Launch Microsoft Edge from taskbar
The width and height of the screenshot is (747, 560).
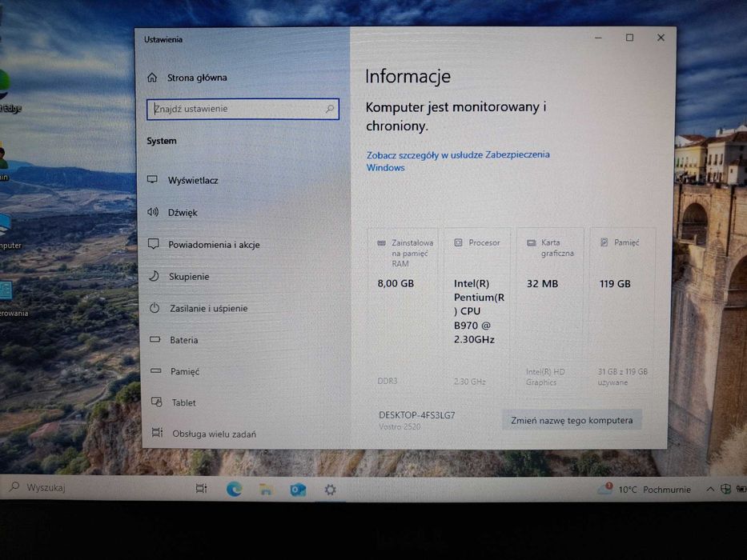(x=234, y=489)
